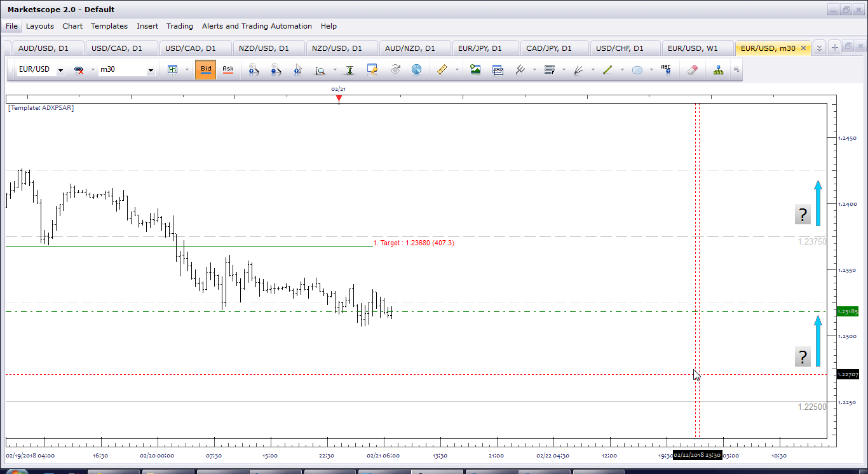The height and width of the screenshot is (474, 868).
Task: Click the unlink chart icon with red X
Action: tap(79, 70)
